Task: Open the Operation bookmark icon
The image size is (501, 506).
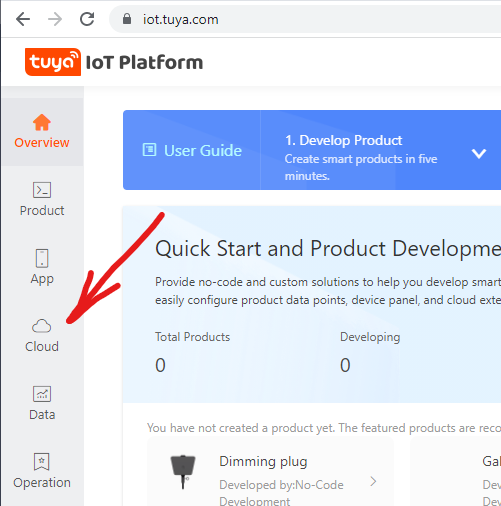Action: [42, 462]
